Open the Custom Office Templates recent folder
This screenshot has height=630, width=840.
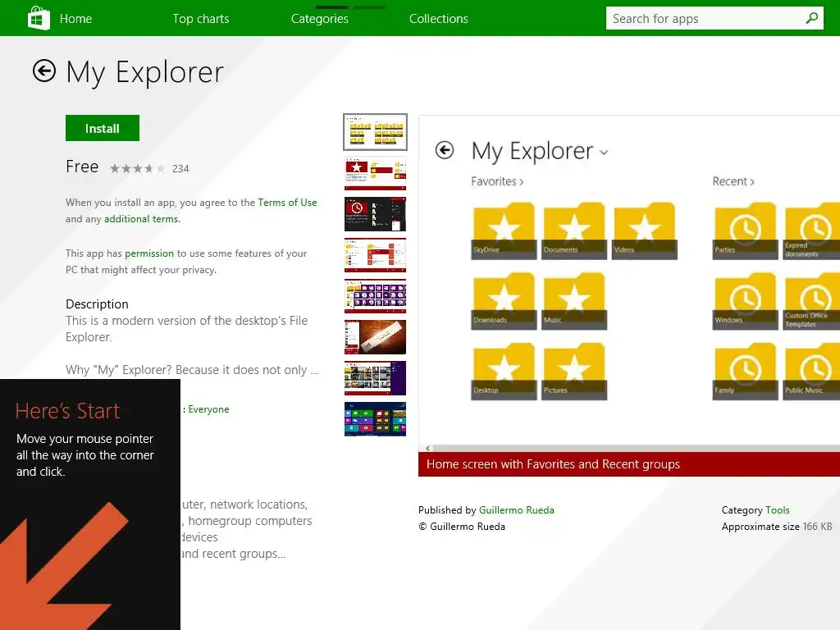click(x=812, y=301)
